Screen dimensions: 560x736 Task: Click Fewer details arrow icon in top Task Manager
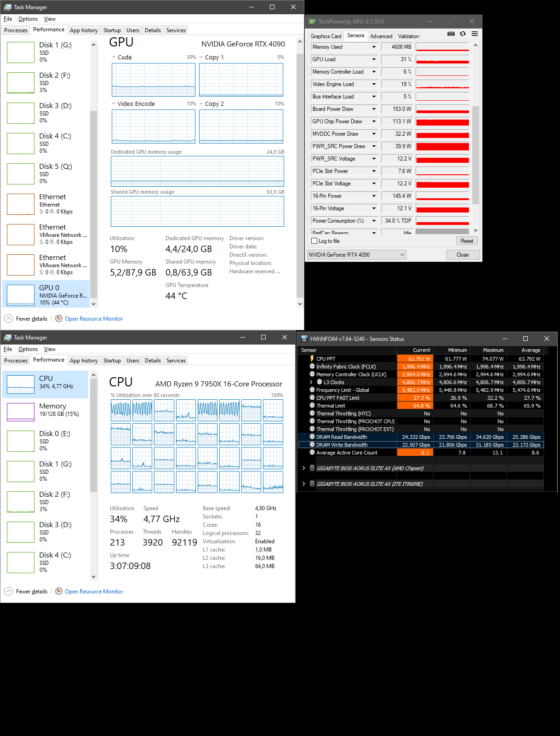[9, 318]
